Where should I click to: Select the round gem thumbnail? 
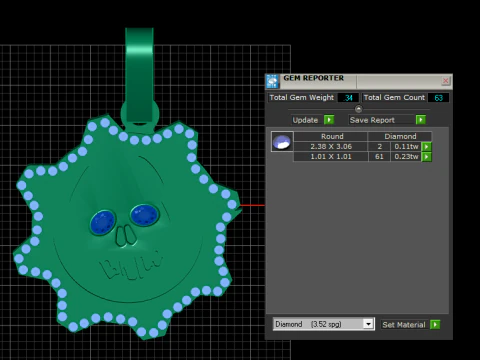(282, 142)
